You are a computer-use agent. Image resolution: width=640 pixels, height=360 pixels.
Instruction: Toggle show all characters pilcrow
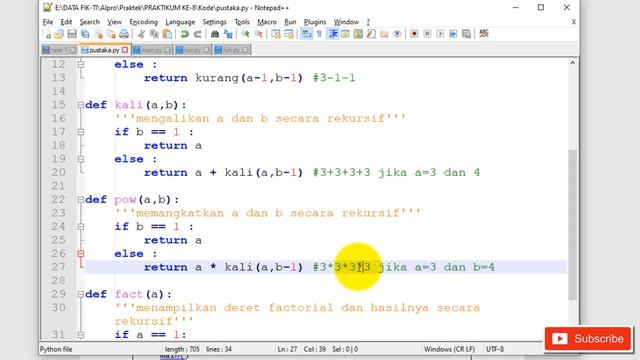[x=319, y=34]
